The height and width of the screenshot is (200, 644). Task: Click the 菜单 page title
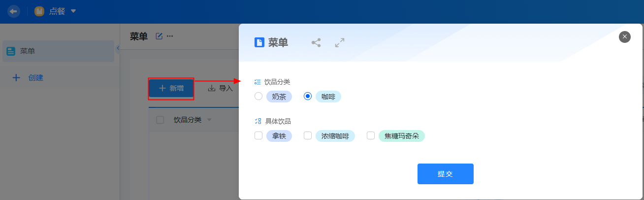pyautogui.click(x=139, y=36)
